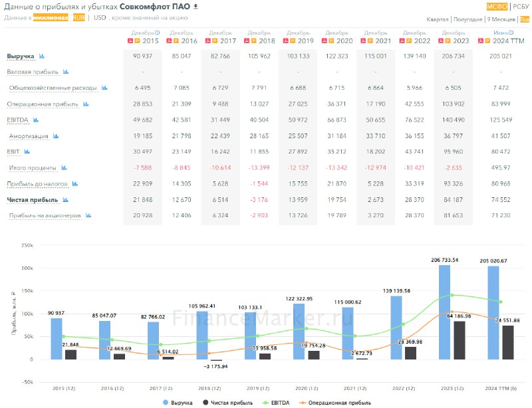Switch period to Квартал
532x408 pixels.
(438, 19)
